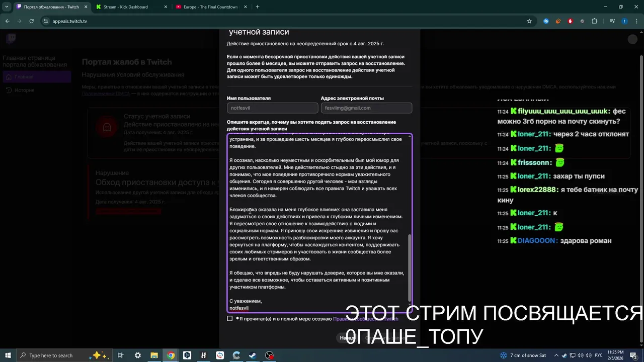Tick the Twitch community rules acknowledgment checkbox
This screenshot has height=362, width=644.
[x=230, y=319]
